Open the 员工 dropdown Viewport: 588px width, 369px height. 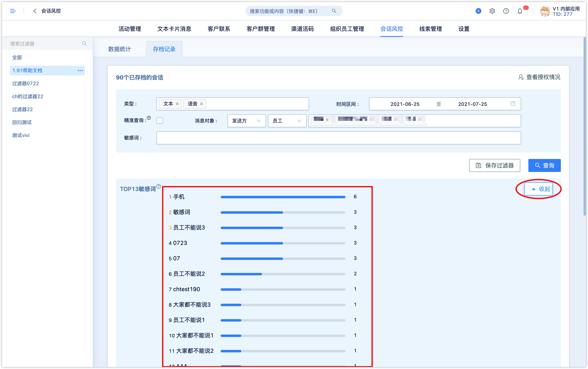(287, 121)
